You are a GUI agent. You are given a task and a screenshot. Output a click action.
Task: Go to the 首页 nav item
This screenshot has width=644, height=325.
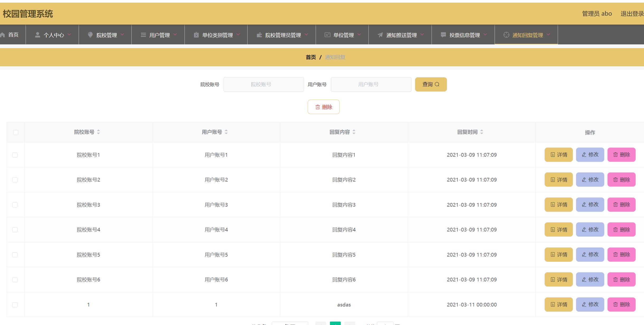click(x=13, y=35)
